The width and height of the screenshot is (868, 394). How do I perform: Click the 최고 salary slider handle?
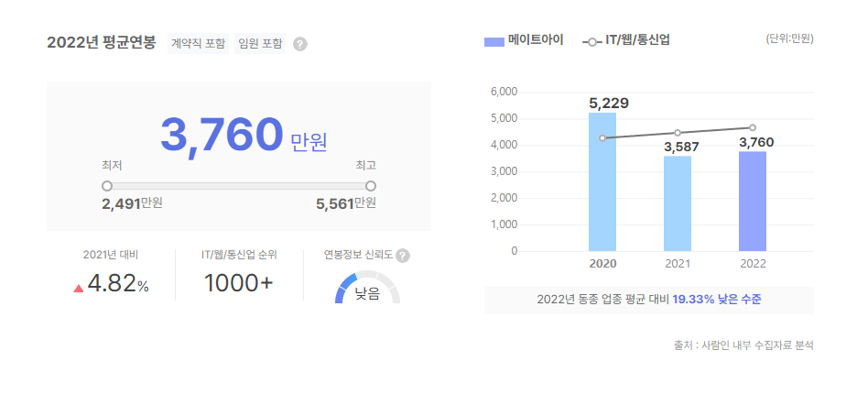tap(371, 186)
